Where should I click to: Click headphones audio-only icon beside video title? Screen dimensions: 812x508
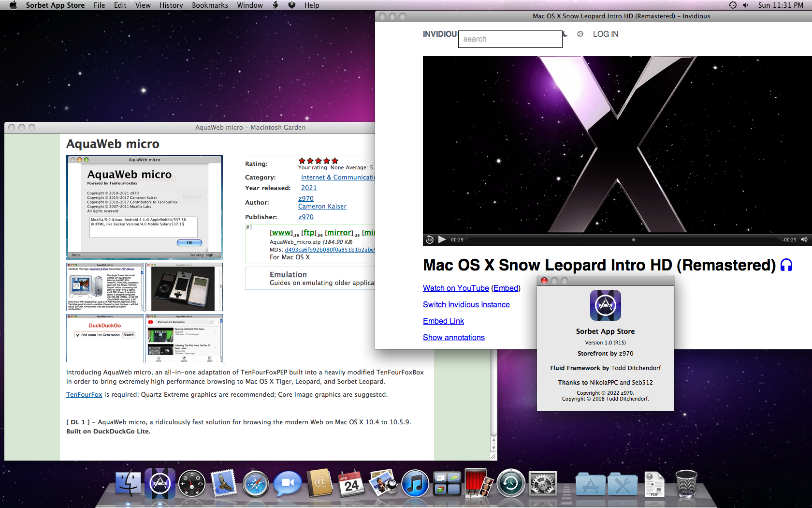tap(786, 265)
